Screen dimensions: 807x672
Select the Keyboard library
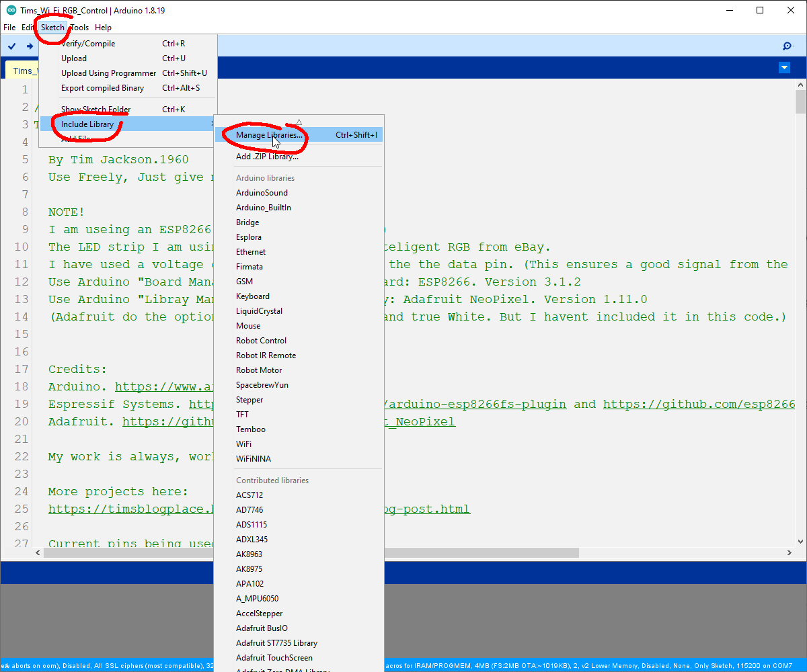[x=299, y=296]
